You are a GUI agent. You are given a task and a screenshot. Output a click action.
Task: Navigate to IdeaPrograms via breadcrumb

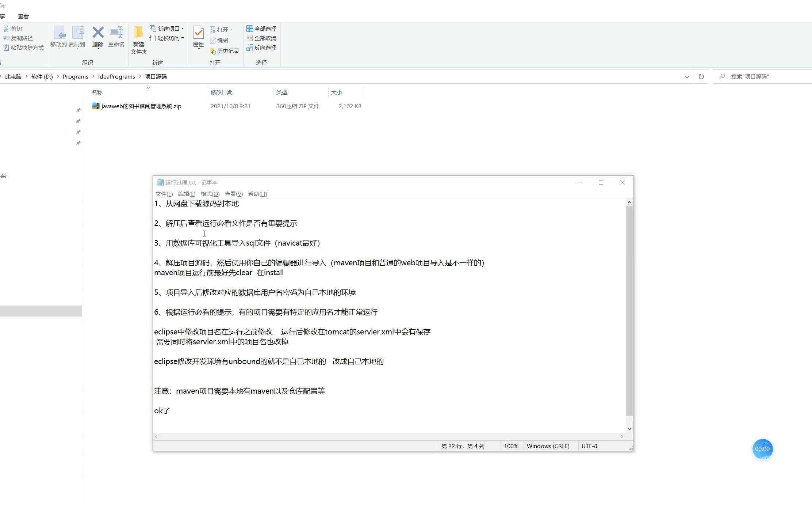[x=116, y=76]
